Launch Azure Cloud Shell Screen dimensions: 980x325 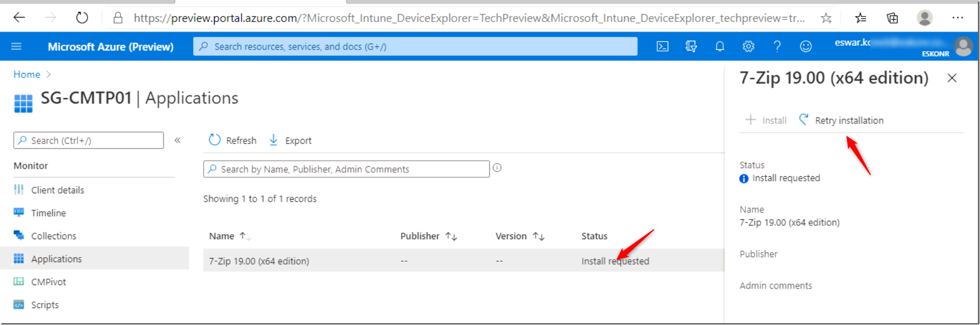click(662, 46)
